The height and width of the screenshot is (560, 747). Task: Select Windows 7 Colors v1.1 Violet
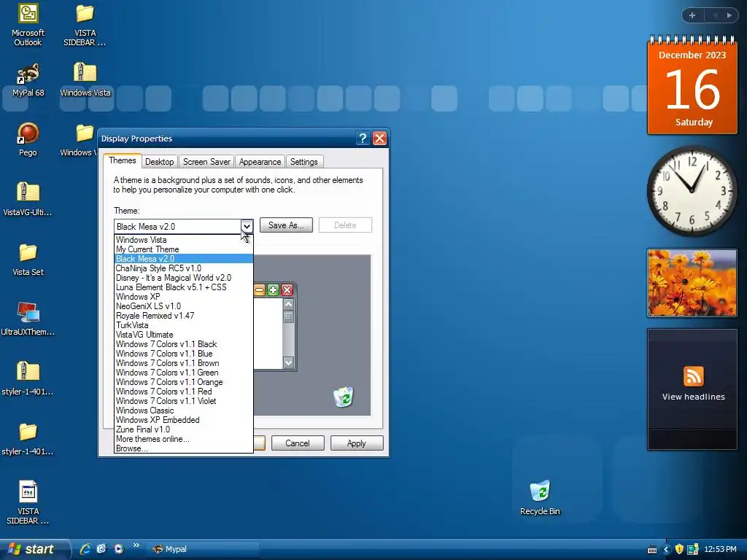click(183, 401)
